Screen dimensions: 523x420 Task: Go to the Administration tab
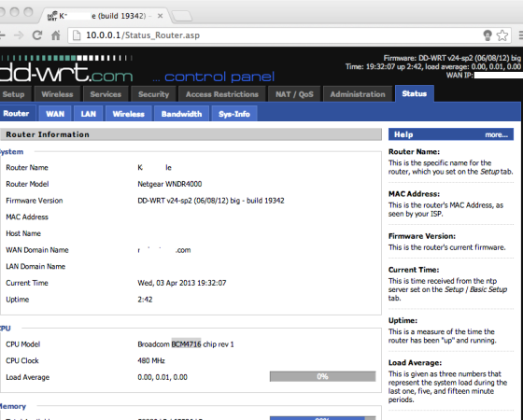coord(358,94)
